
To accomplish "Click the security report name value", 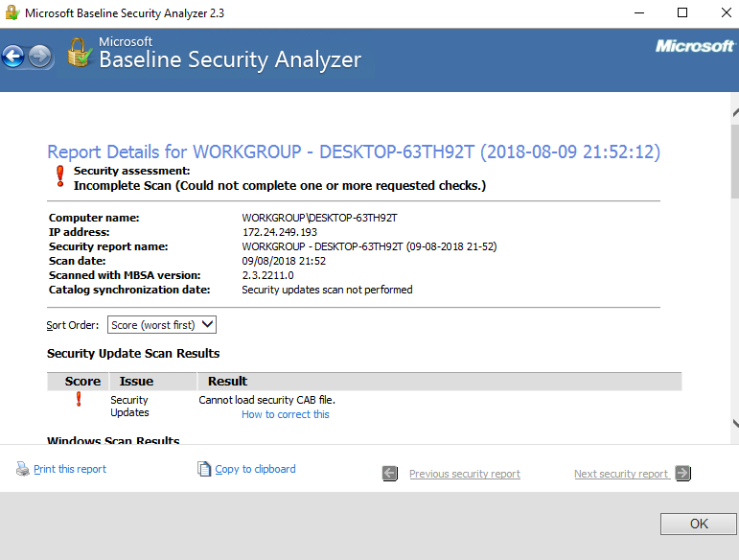I will [370, 246].
